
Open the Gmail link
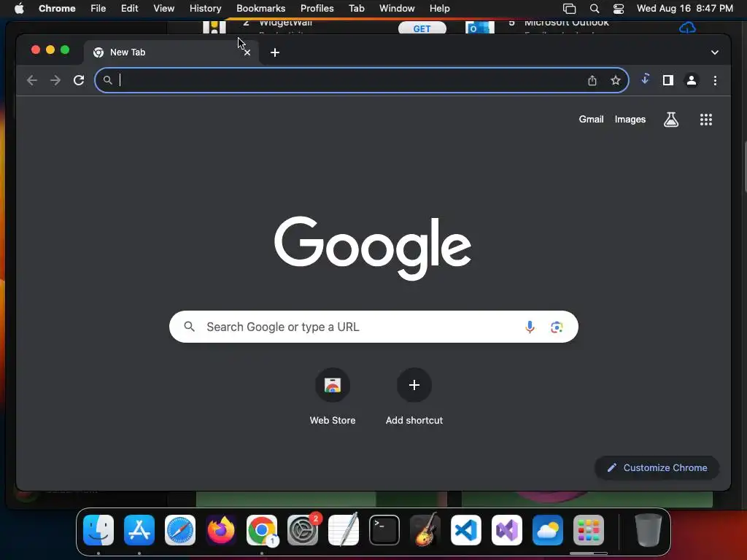click(591, 120)
